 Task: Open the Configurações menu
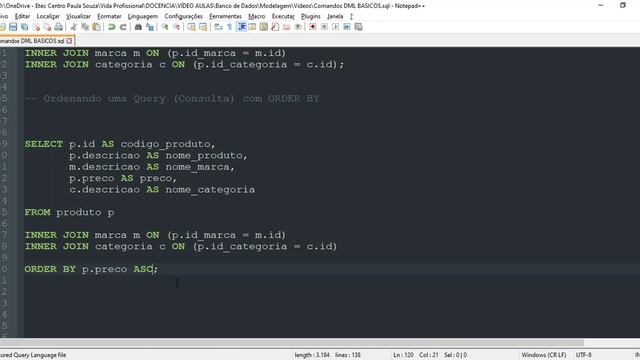(x=183, y=16)
